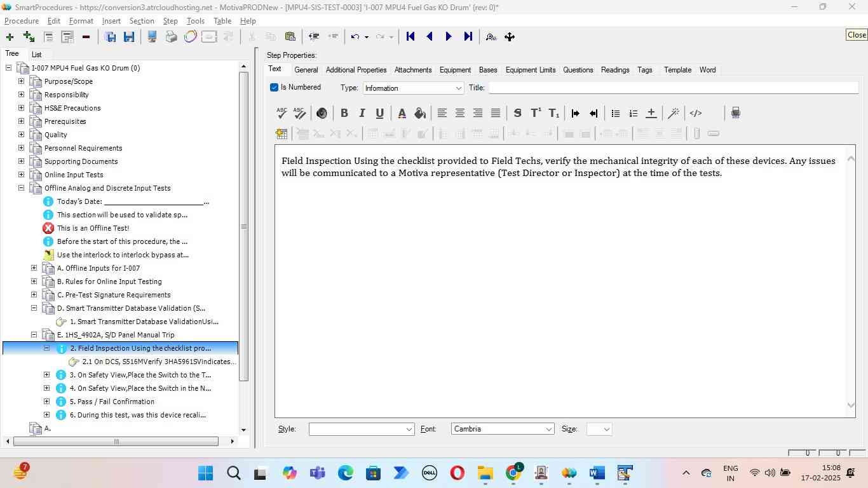The height and width of the screenshot is (488, 868).
Task: Click the spell check icon
Action: [x=282, y=113]
